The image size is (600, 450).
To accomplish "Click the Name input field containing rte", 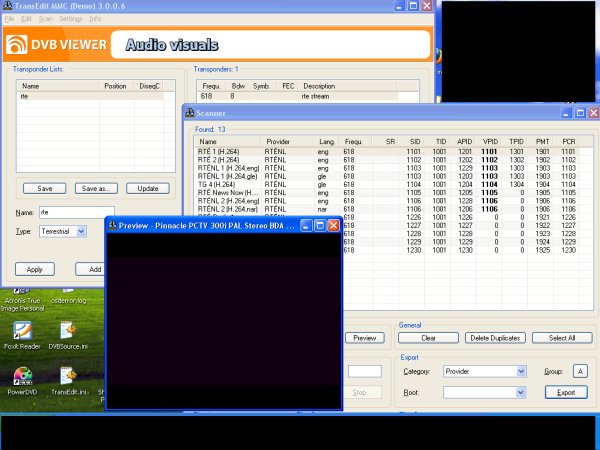I will [77, 212].
